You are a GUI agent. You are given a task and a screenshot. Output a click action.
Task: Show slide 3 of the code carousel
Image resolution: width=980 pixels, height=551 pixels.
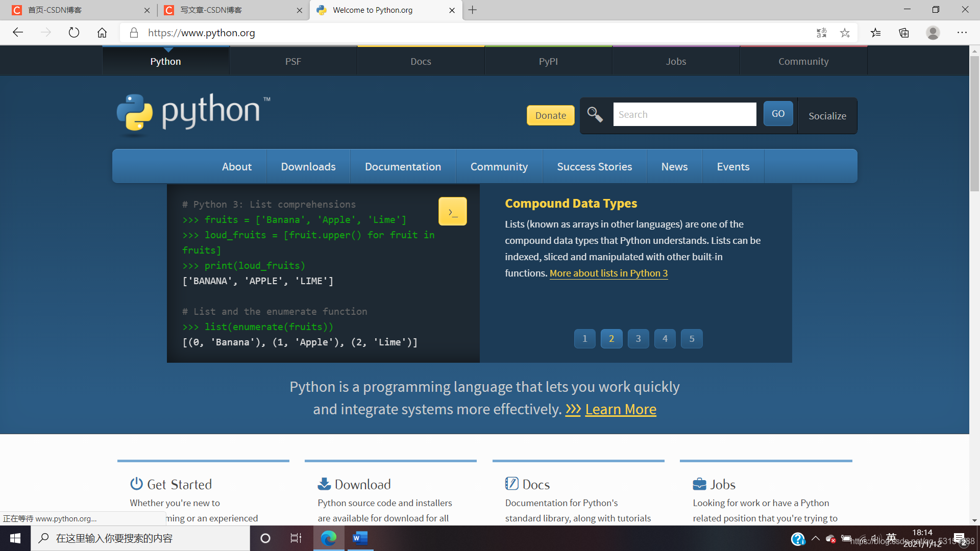pos(638,339)
